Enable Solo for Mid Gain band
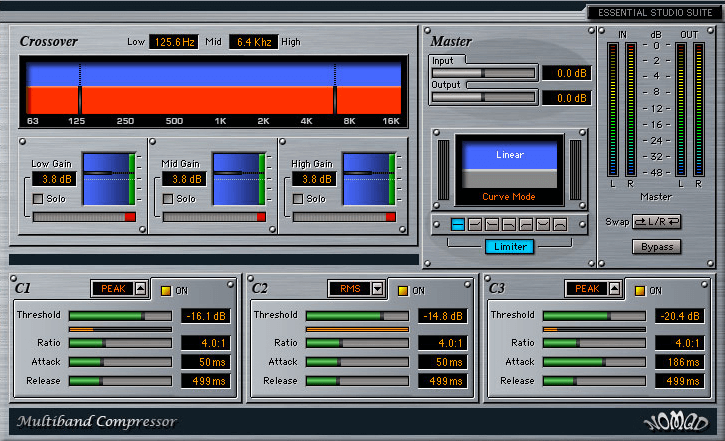Viewport: 725px width, 441px height. [x=168, y=199]
